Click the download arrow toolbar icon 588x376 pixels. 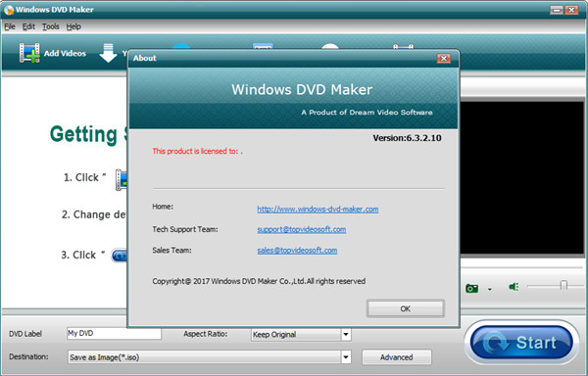tap(108, 53)
